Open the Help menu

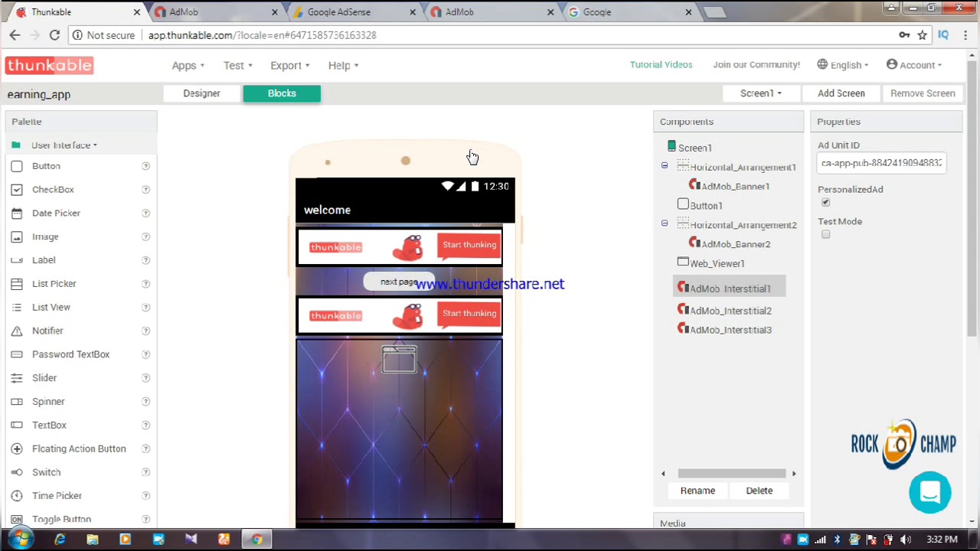[343, 66]
